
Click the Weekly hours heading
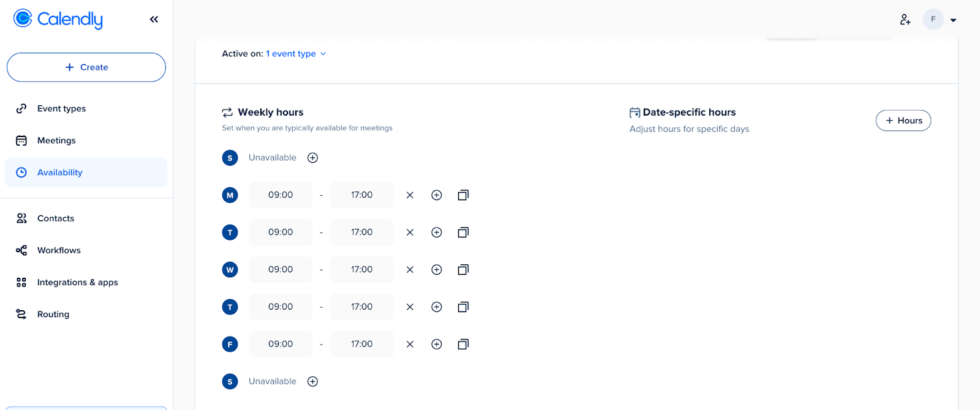(271, 113)
